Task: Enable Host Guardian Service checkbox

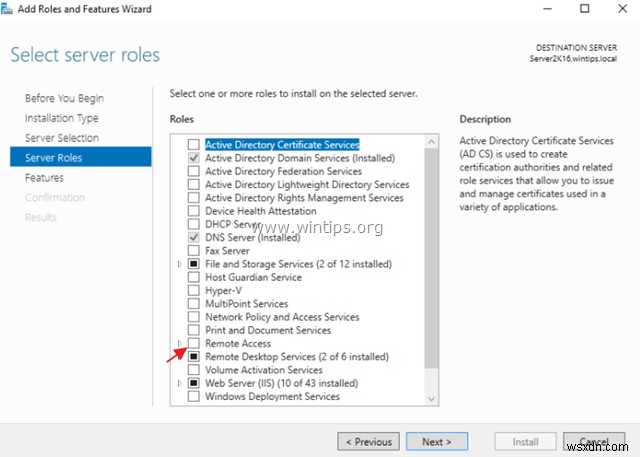Action: 193,277
